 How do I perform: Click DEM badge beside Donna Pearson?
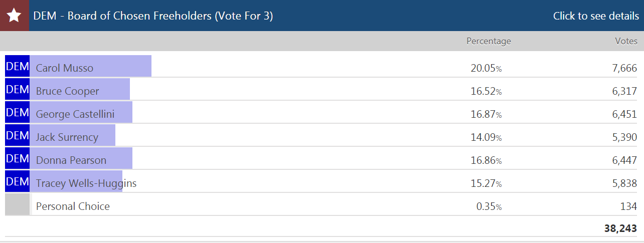pos(18,158)
